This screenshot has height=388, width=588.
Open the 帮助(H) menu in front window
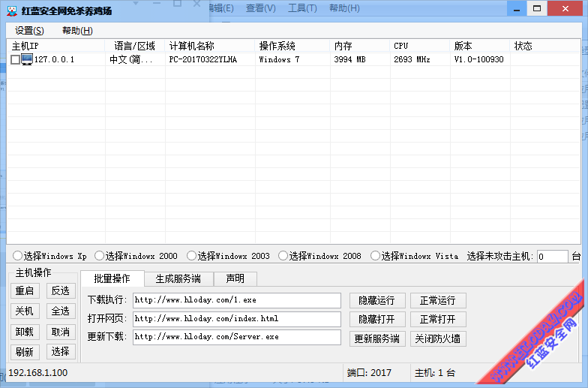pos(77,31)
